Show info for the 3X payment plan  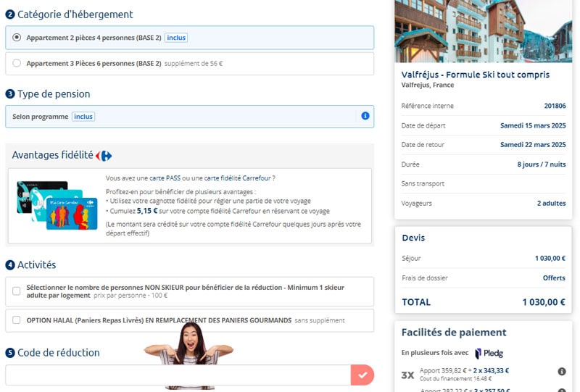[x=561, y=371]
